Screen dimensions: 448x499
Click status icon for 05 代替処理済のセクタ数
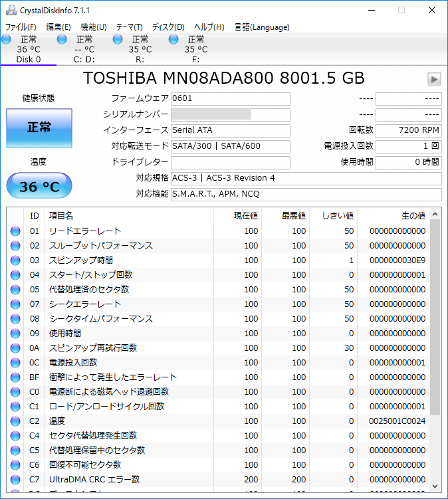coord(15,290)
